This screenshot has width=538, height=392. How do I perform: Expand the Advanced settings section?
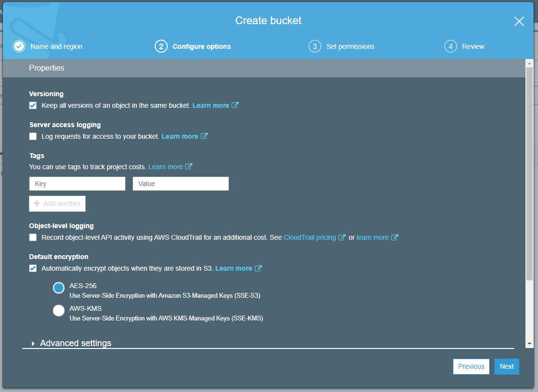(75, 343)
